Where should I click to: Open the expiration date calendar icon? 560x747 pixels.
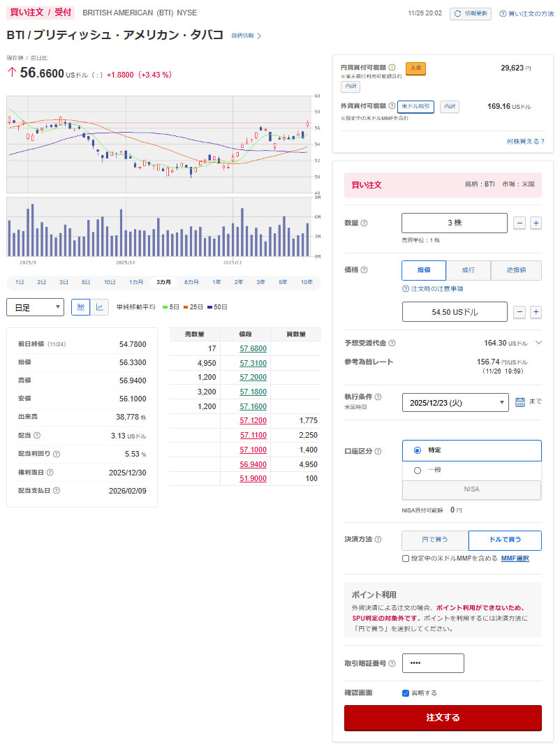tap(520, 402)
